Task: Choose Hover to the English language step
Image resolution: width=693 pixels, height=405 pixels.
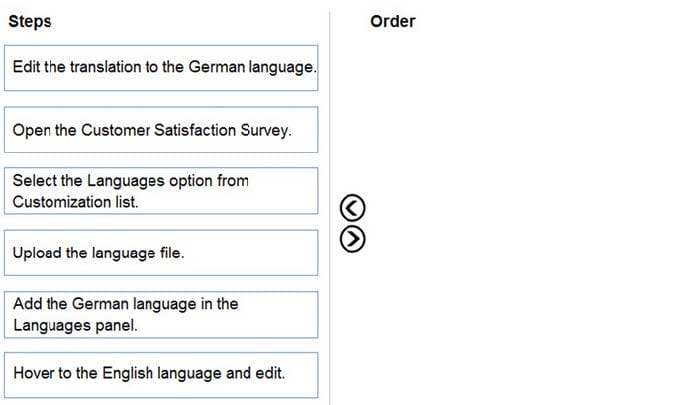Action: coord(161,375)
